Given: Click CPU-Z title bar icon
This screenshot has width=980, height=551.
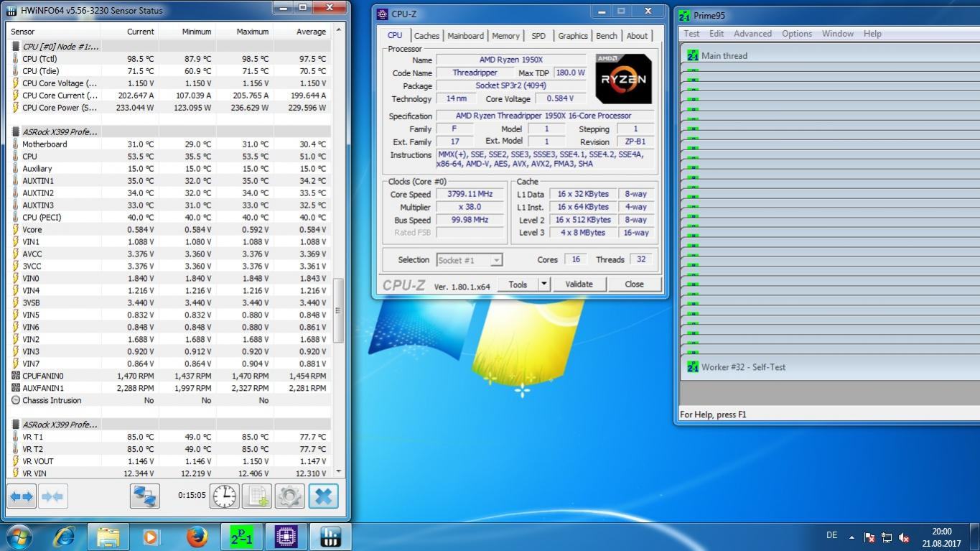Looking at the screenshot, I should [383, 14].
